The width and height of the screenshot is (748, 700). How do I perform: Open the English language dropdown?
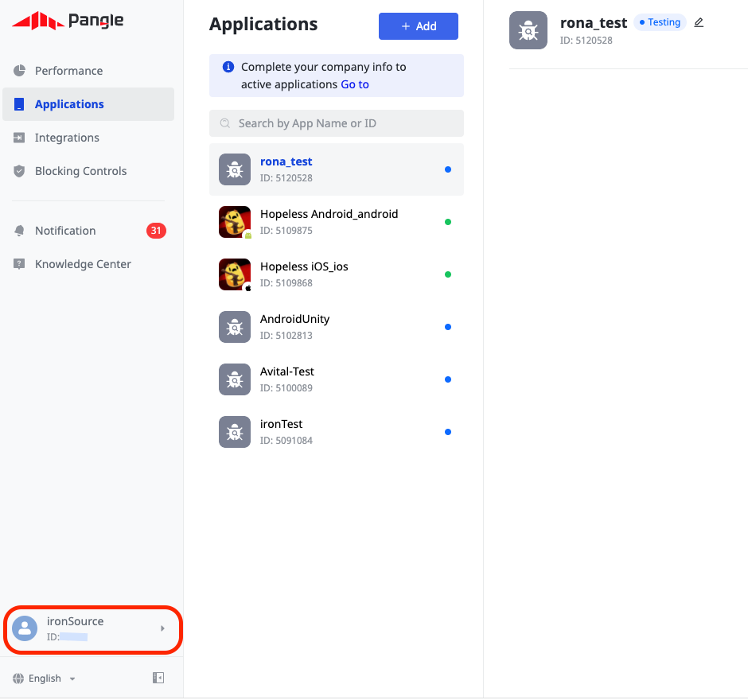click(45, 678)
